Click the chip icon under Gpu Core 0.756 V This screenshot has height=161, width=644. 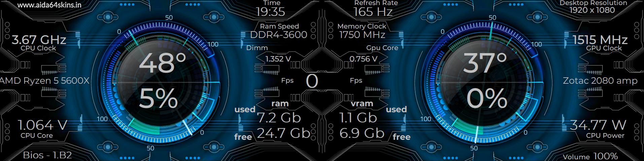click(373, 70)
